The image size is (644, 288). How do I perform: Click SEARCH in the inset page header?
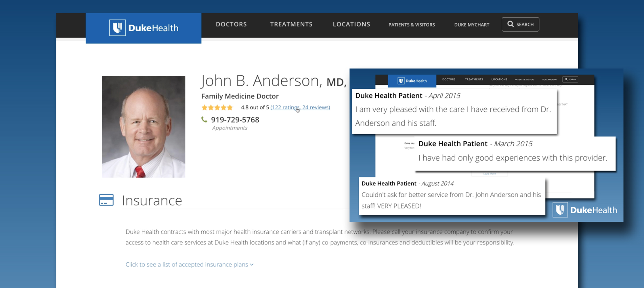570,79
